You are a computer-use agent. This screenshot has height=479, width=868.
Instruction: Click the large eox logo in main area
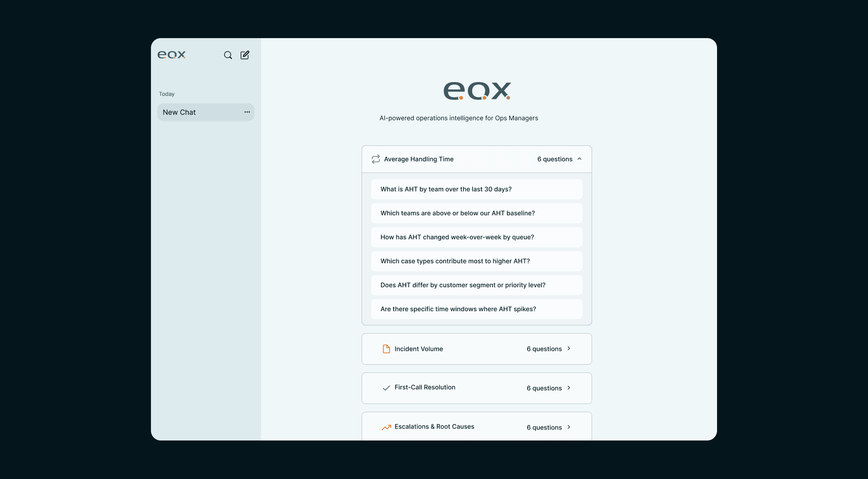[x=477, y=91]
